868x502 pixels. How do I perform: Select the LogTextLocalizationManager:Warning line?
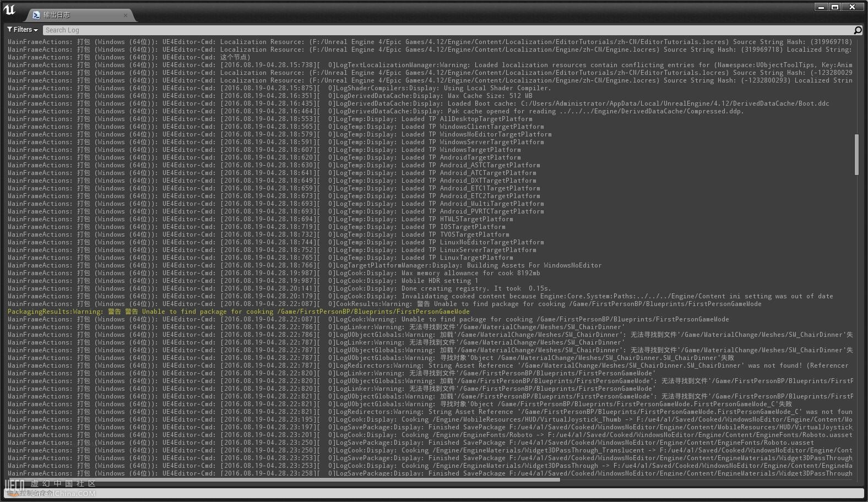(430, 65)
